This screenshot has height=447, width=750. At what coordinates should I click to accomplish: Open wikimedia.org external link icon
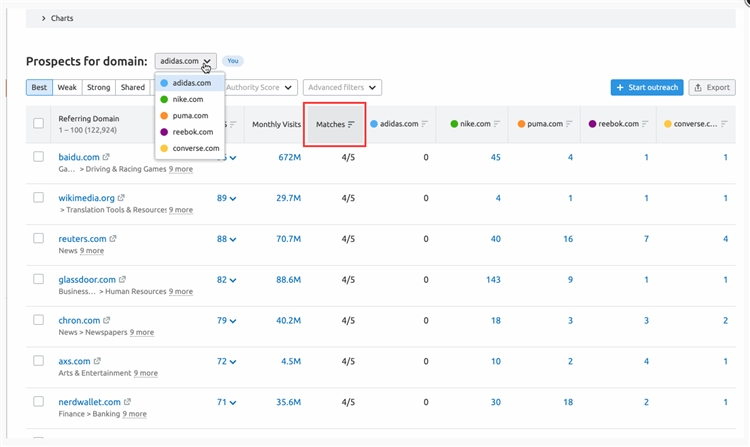click(x=121, y=197)
